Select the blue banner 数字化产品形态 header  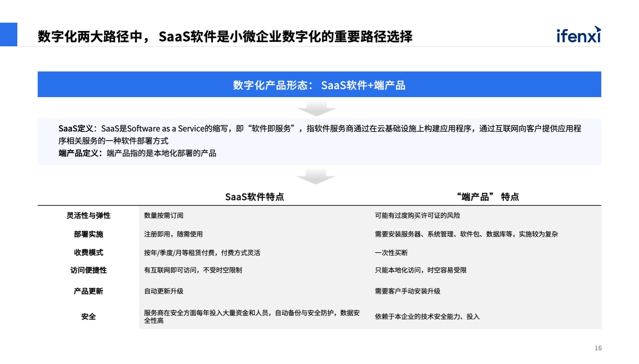(x=319, y=86)
